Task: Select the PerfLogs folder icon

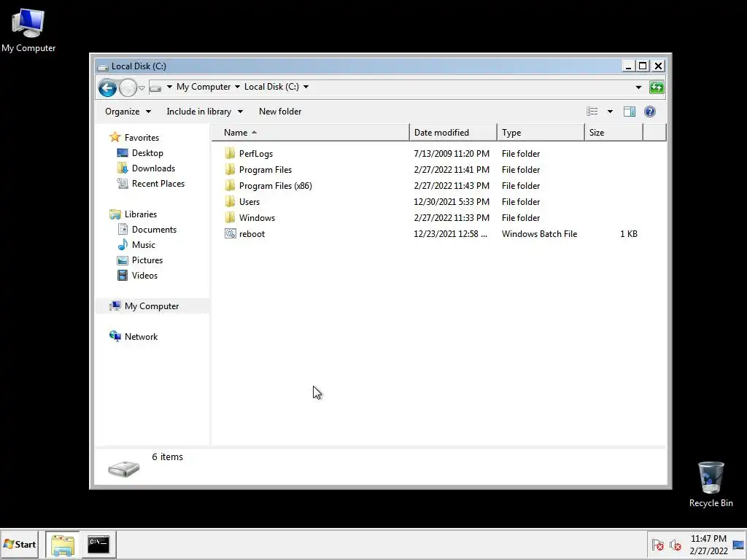Action: coord(230,153)
